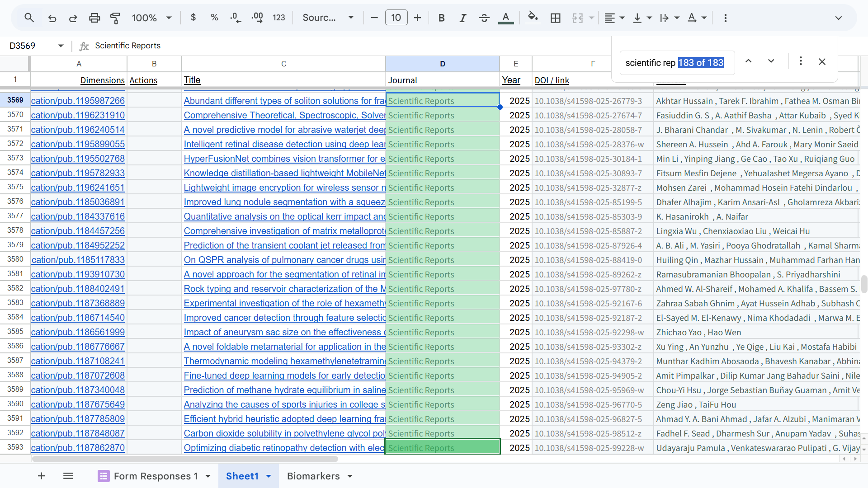Click the redo arrow icon

tap(73, 18)
